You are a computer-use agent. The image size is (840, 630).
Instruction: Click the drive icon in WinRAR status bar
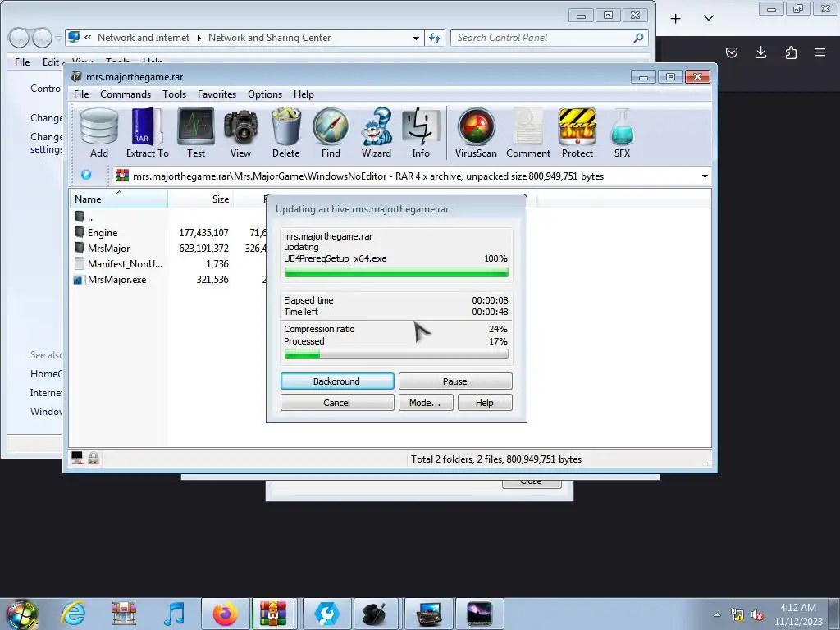coord(77,458)
